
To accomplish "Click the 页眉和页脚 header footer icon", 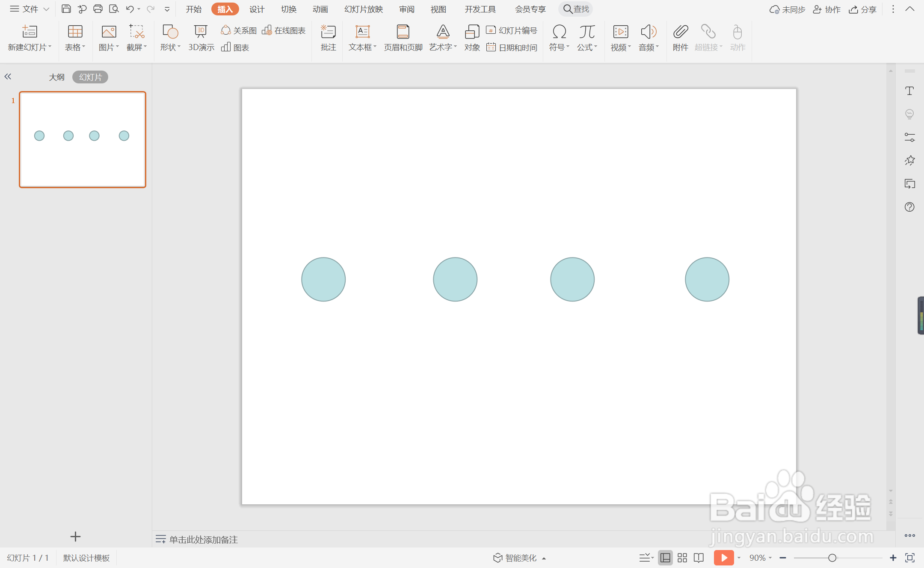I will [403, 32].
